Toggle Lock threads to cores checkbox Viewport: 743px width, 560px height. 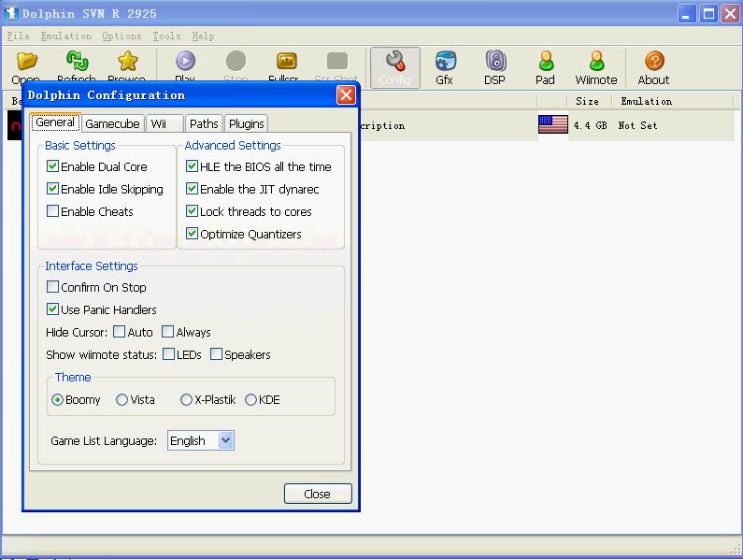(192, 211)
